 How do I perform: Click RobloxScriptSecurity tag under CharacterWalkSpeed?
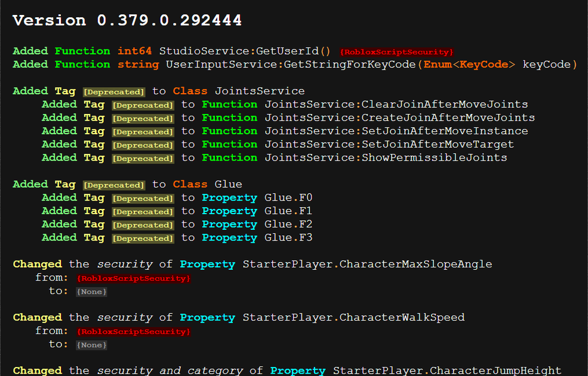pyautogui.click(x=134, y=332)
